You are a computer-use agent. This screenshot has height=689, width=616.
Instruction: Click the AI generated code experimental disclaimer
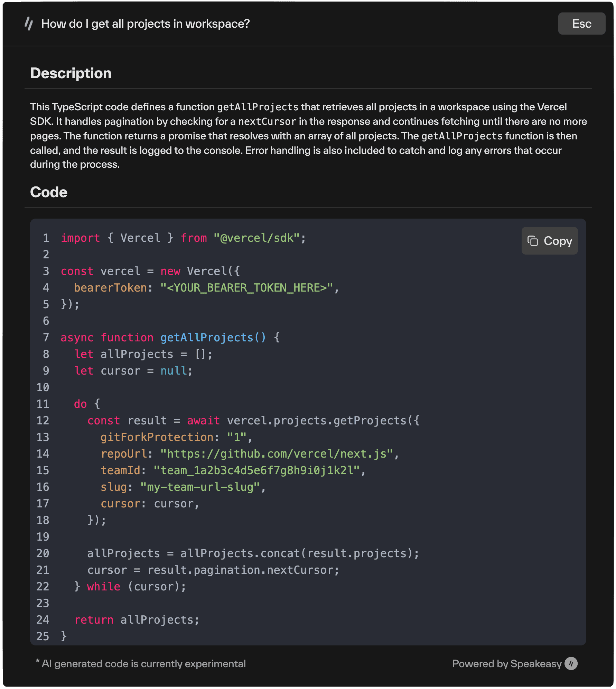click(141, 664)
